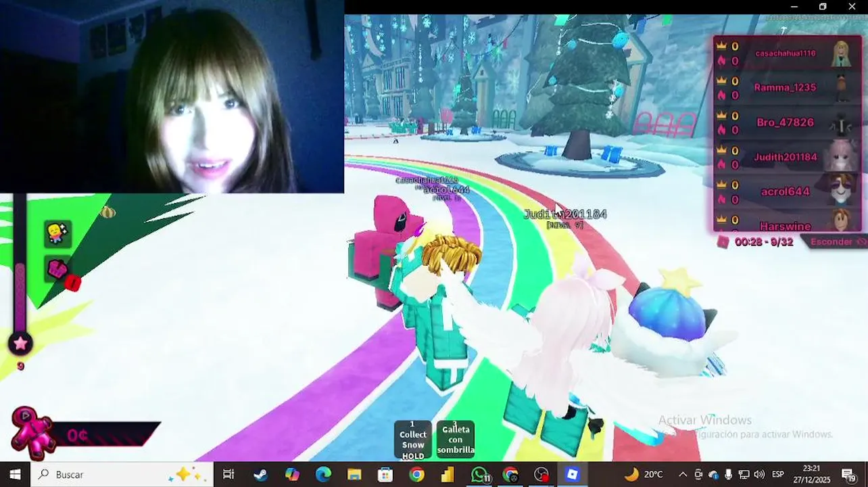Screen dimensions: 868x487
Task: Minimize the Roblox window
Action: (x=794, y=7)
